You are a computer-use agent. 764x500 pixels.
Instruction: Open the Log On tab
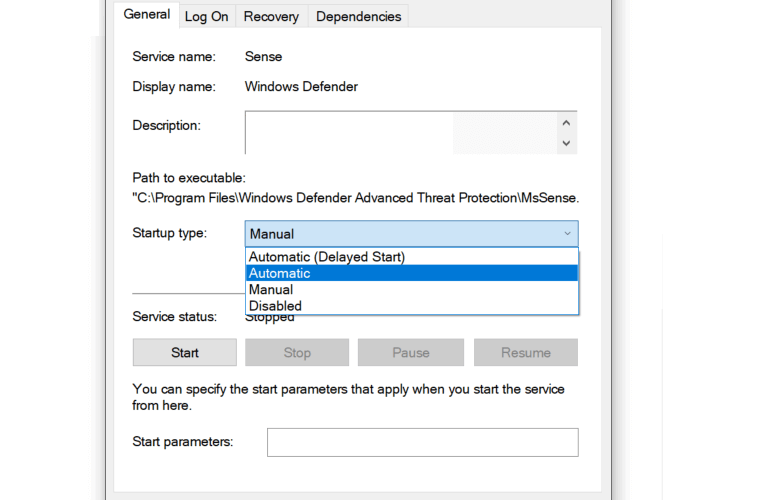click(x=207, y=17)
